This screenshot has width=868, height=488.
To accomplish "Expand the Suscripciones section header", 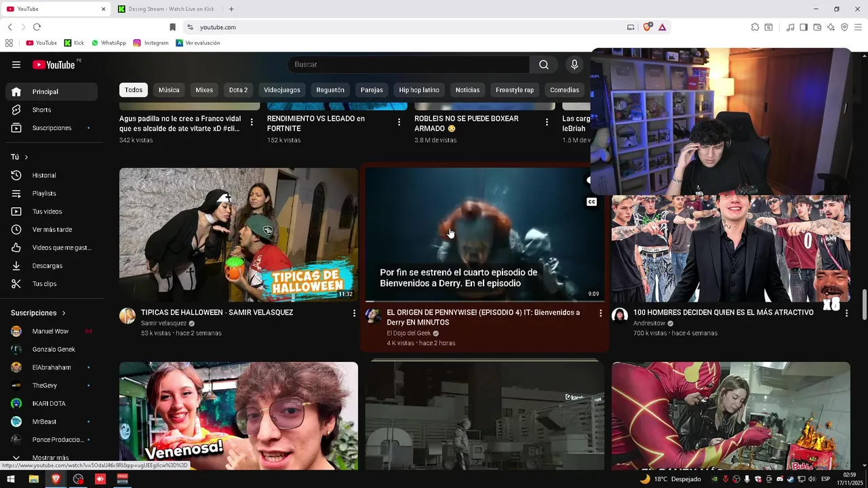I will tap(39, 313).
